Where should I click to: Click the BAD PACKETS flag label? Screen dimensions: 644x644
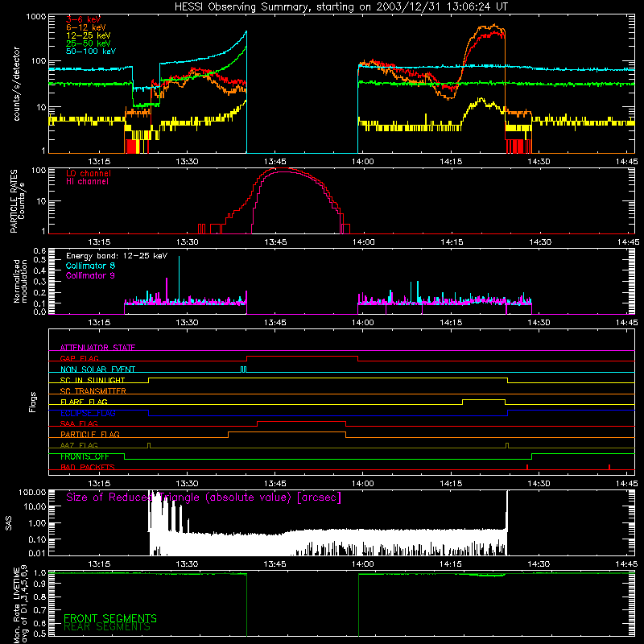(88, 467)
